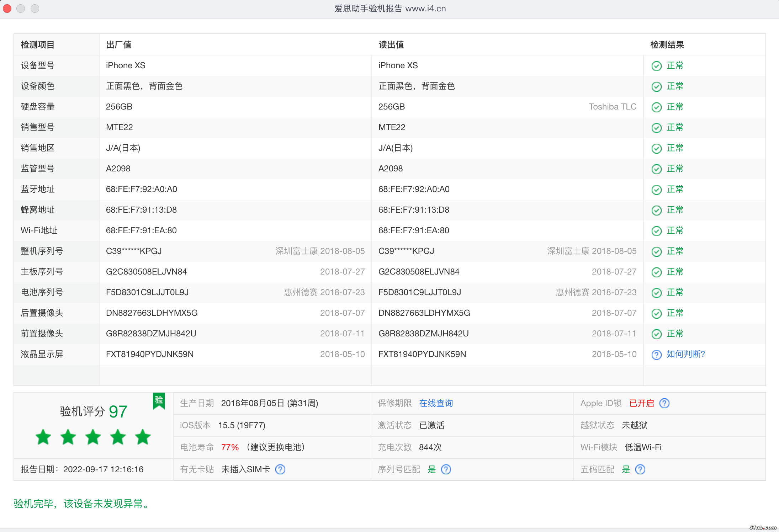The height and width of the screenshot is (532, 779).
Task: Open the 如何判断? link
Action: coord(685,354)
